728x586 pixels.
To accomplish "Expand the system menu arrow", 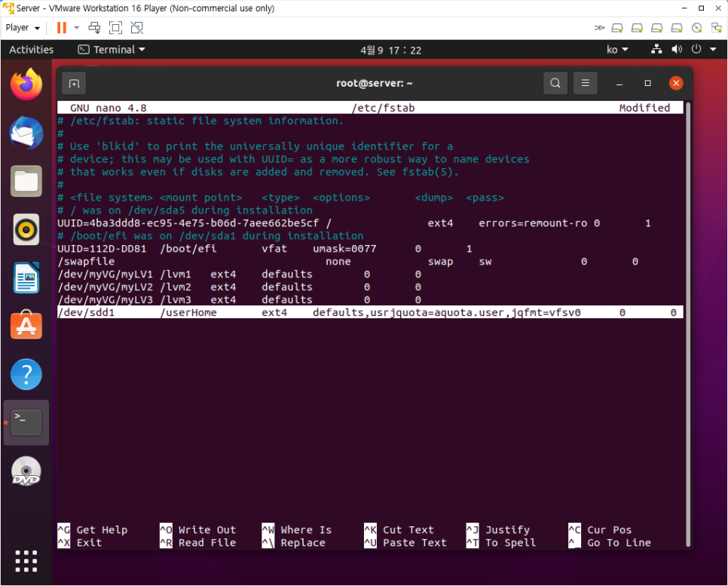I will 713,49.
